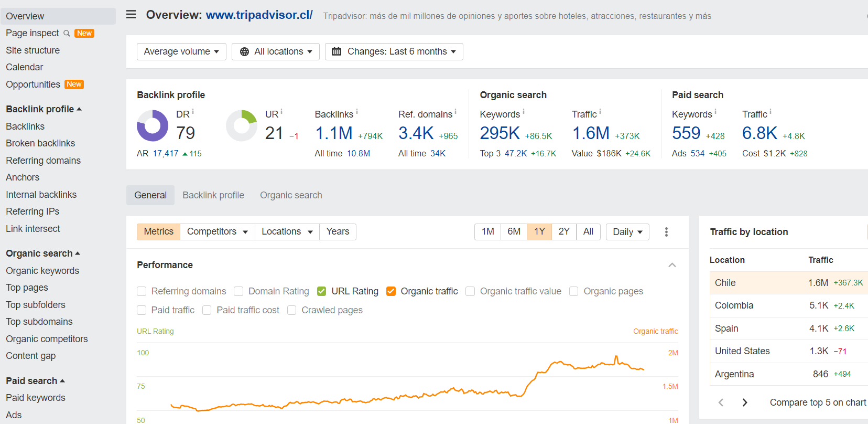Click the Paid Keywords info icon

pyautogui.click(x=715, y=112)
